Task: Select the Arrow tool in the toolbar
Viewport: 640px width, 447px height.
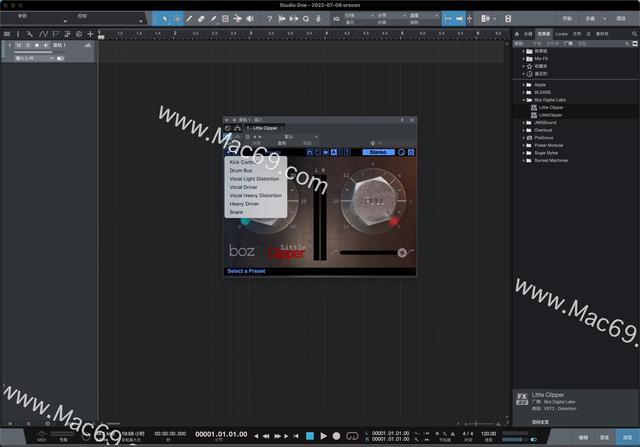Action: click(x=164, y=19)
